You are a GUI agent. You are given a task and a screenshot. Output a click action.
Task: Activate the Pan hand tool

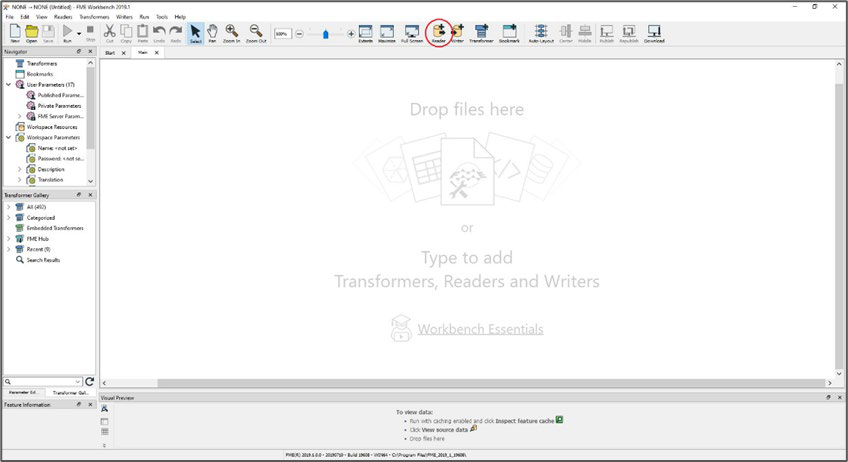tap(213, 34)
